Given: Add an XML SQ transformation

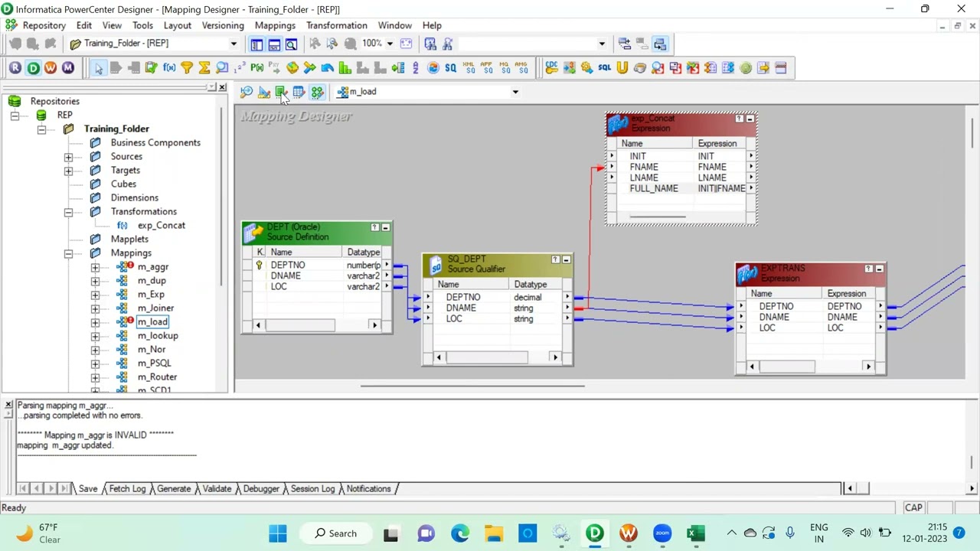Looking at the screenshot, I should click(x=469, y=68).
